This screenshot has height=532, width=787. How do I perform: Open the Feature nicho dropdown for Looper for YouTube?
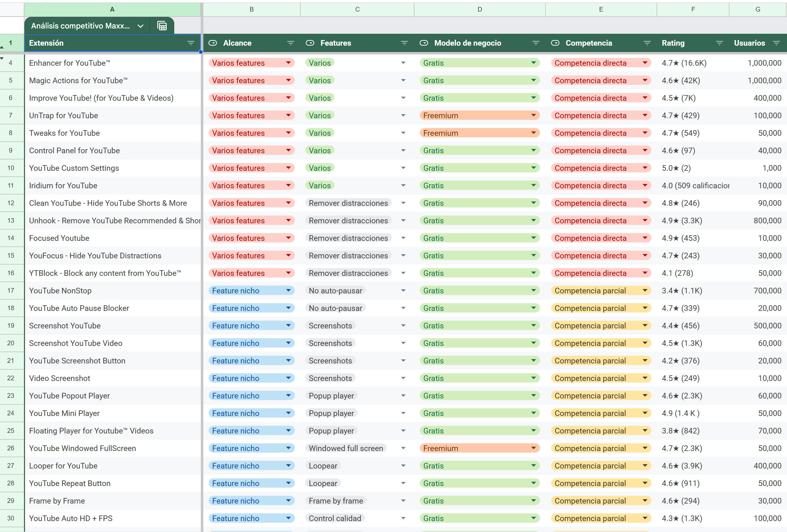[x=288, y=466]
